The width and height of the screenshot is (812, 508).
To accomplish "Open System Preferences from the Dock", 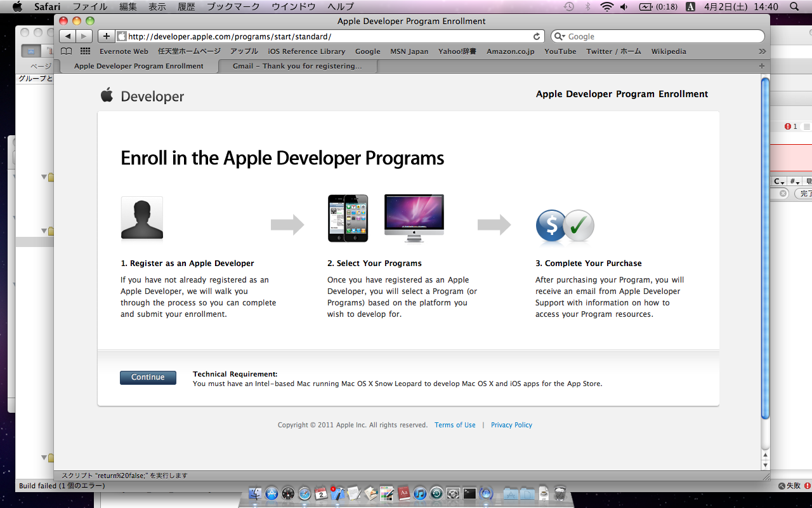I will tap(453, 493).
